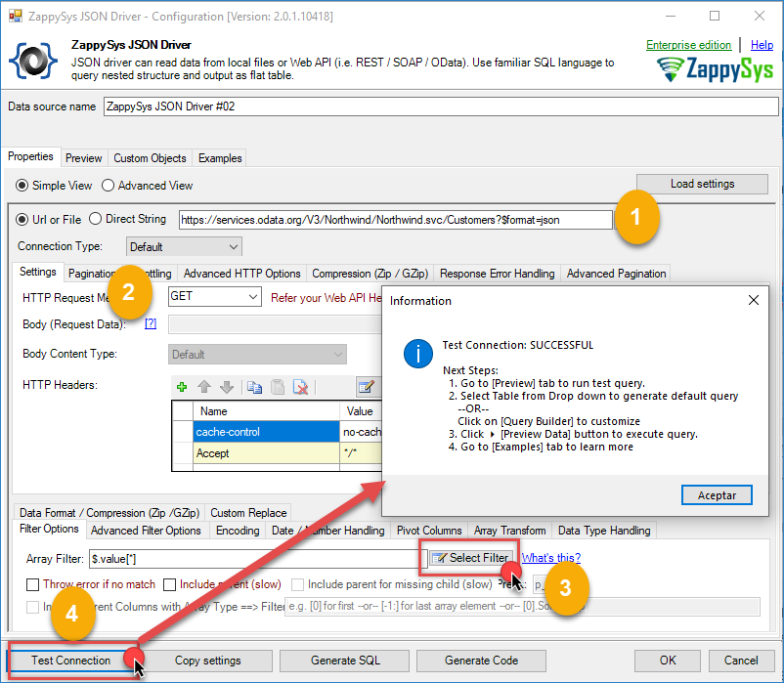Viewport: 784px width, 683px height.
Task: Open the HTTP Request Method GET dropdown
Action: (x=214, y=296)
